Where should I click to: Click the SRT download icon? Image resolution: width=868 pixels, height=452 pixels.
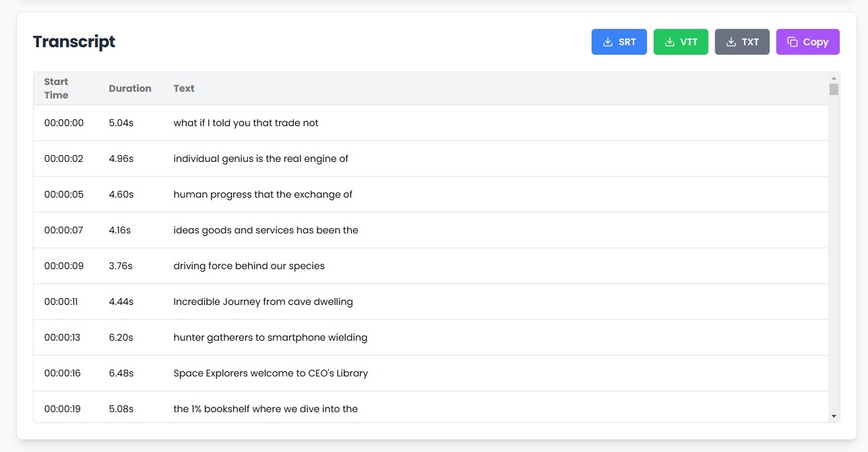click(608, 42)
